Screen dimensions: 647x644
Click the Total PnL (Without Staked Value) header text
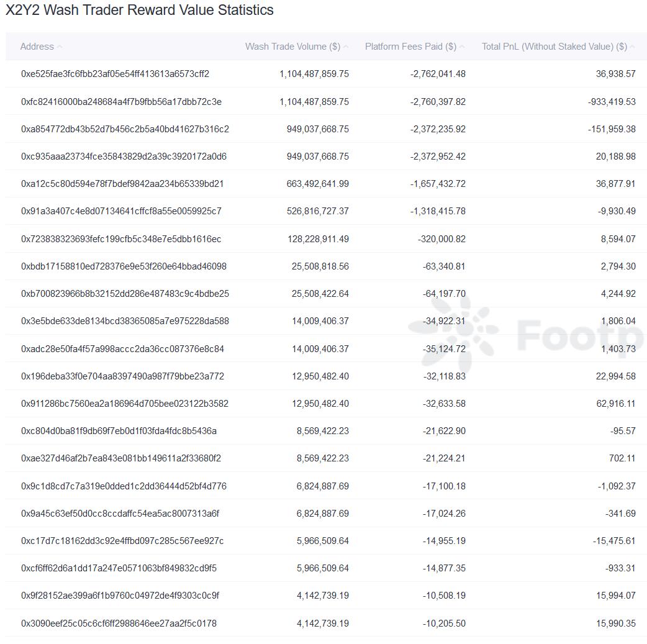coord(554,47)
